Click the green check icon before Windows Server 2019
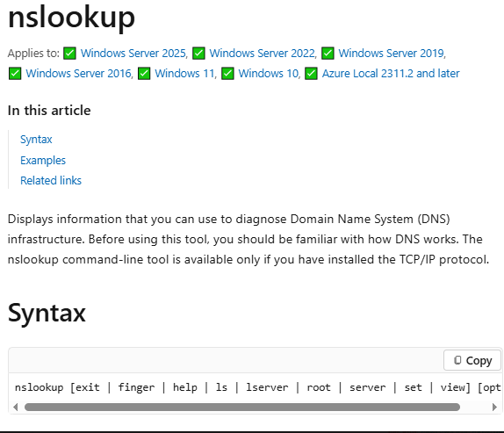Screen dimensions: 504x433 [x=328, y=54]
